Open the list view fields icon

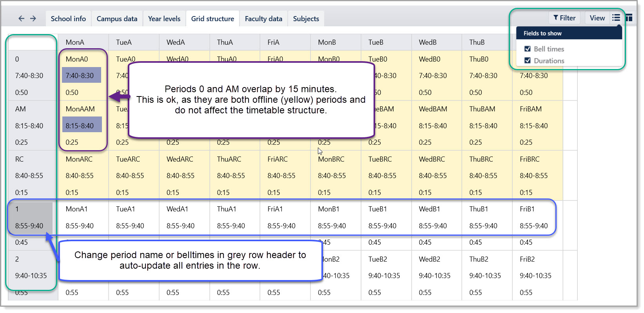pos(616,18)
